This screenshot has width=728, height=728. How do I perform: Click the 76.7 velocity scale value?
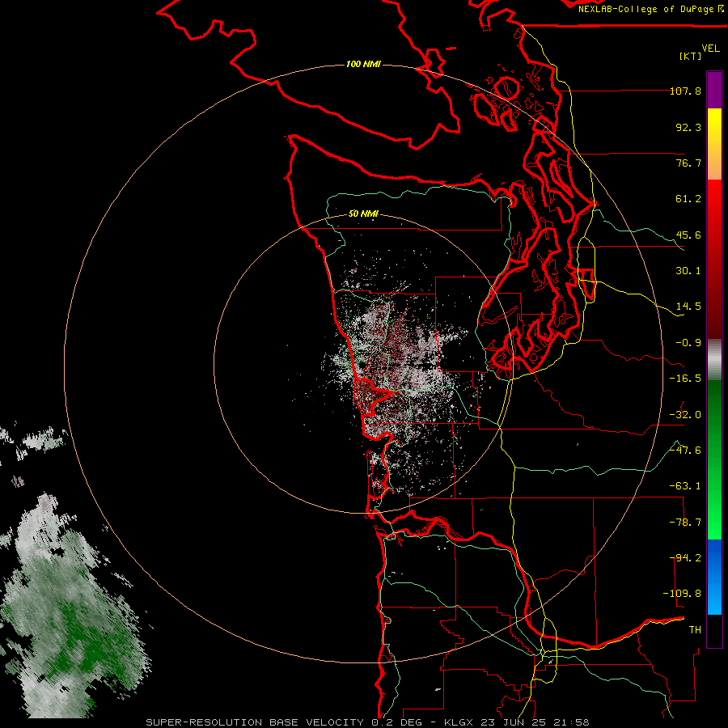tap(688, 163)
